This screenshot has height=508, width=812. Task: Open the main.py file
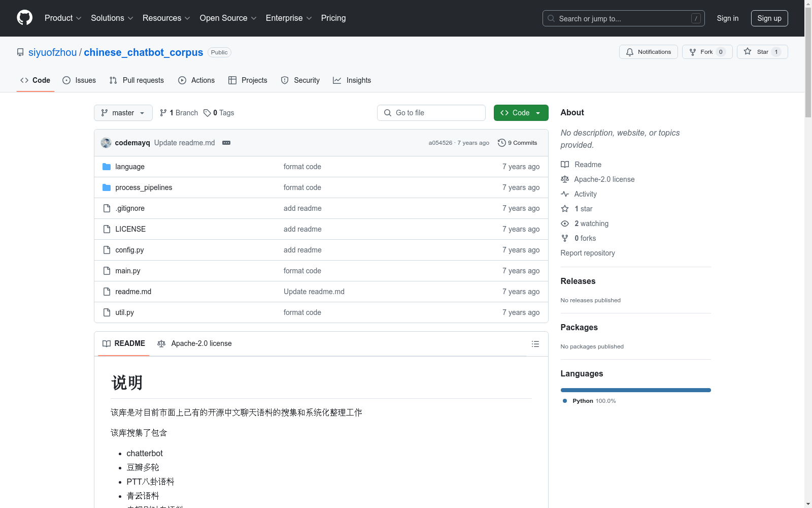tap(128, 271)
